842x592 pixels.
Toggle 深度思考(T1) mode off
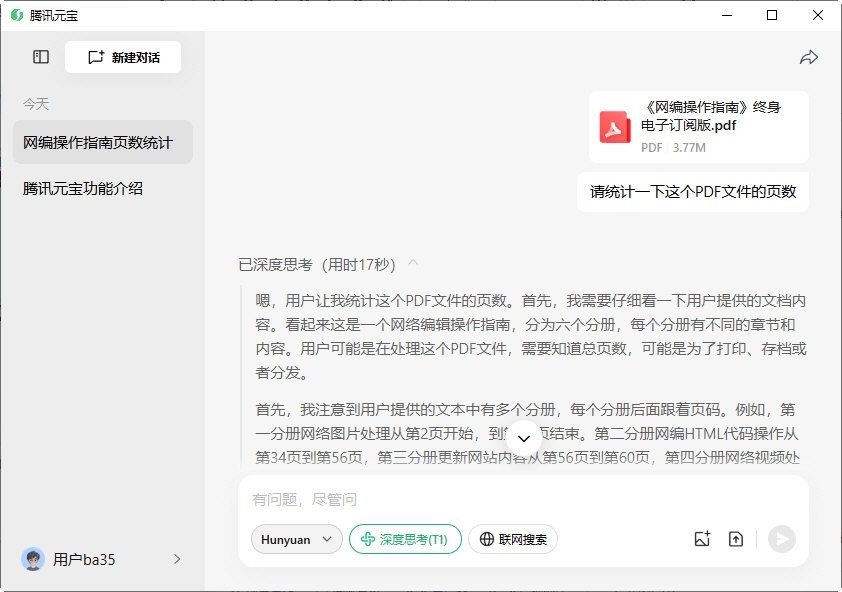[404, 538]
